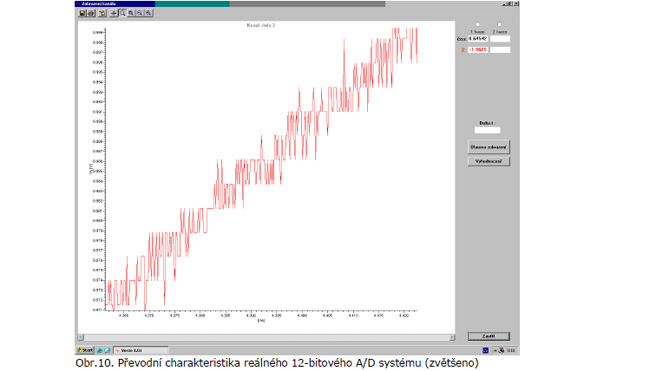
Task: Enable the 2. kurzor checkbox
Action: [x=499, y=24]
